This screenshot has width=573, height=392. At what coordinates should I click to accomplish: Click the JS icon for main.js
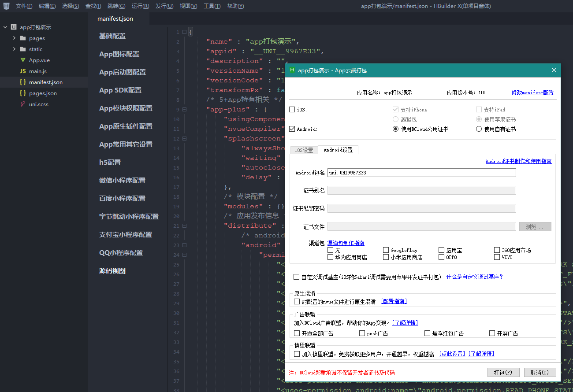coord(22,71)
